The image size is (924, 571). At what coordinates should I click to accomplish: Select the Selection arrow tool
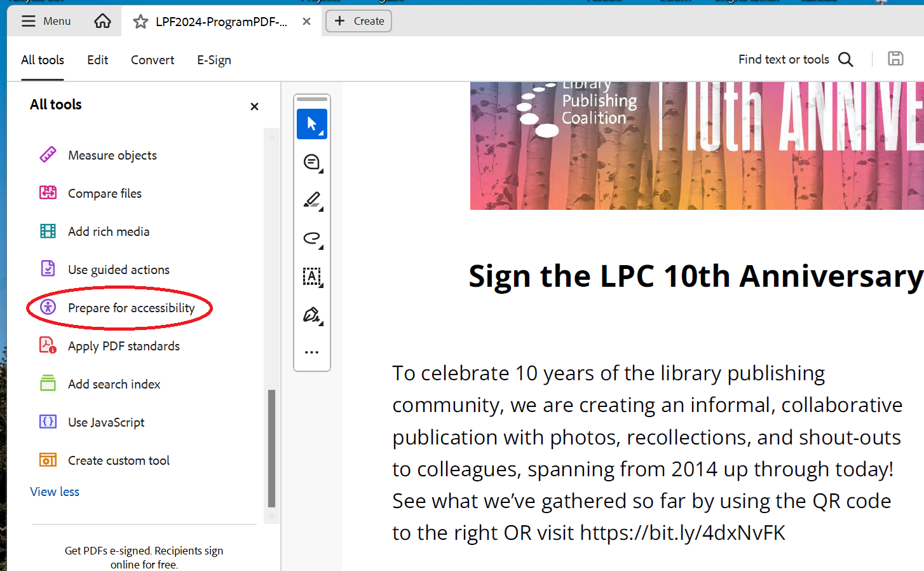tap(311, 123)
